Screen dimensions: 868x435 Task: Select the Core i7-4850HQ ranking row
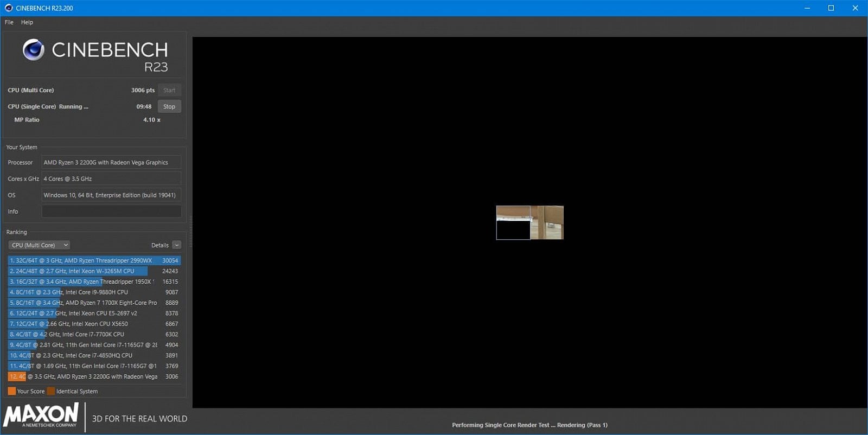point(94,355)
